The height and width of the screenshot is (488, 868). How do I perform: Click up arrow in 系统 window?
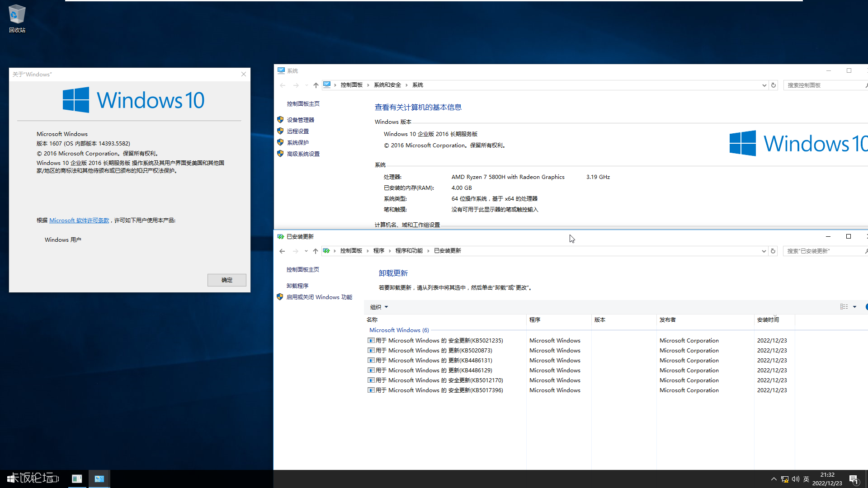[316, 85]
